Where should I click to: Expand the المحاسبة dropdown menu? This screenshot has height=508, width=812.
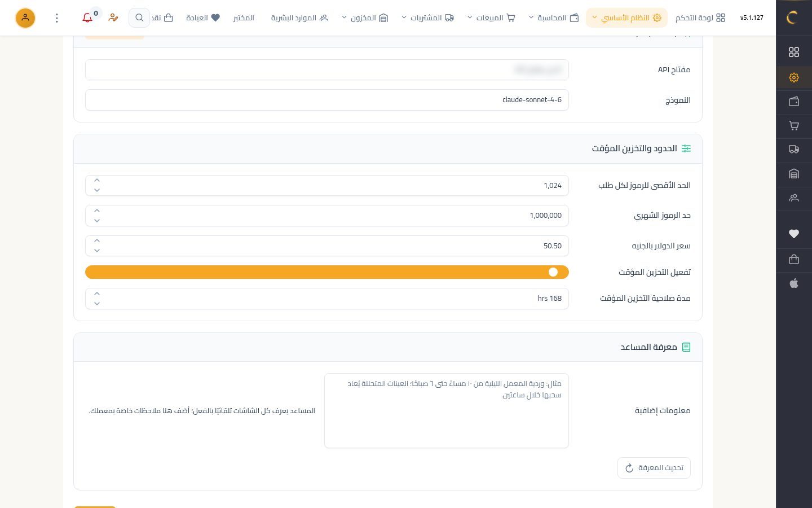click(554, 18)
